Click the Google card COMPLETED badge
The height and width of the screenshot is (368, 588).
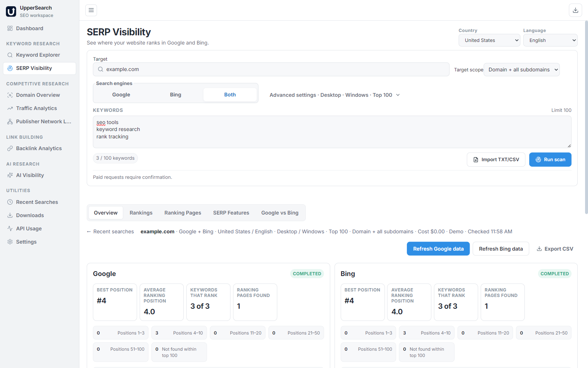307,273
